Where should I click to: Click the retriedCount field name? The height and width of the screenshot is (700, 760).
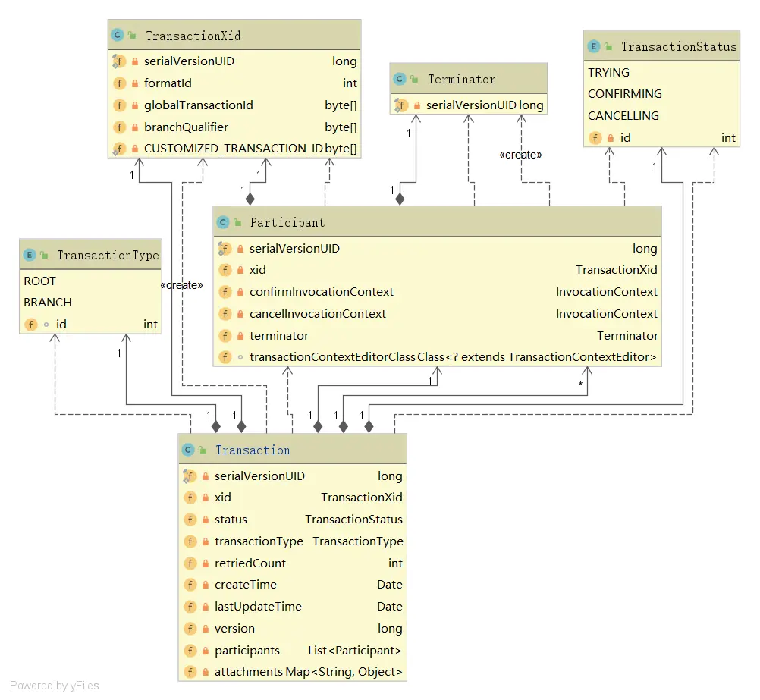click(x=250, y=563)
